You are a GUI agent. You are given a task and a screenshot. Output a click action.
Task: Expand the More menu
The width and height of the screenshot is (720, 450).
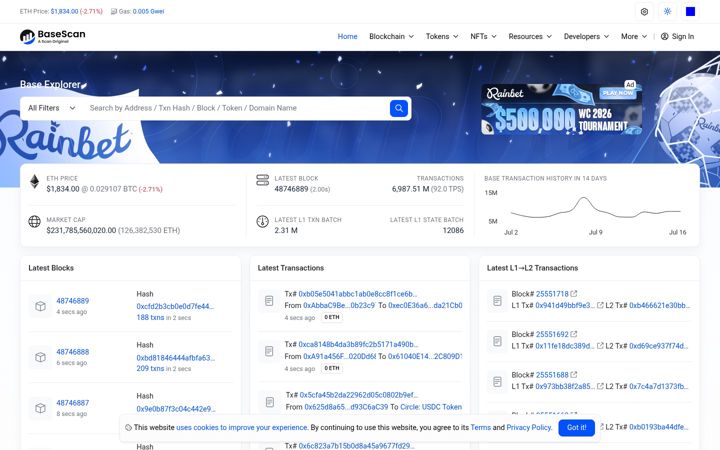634,36
